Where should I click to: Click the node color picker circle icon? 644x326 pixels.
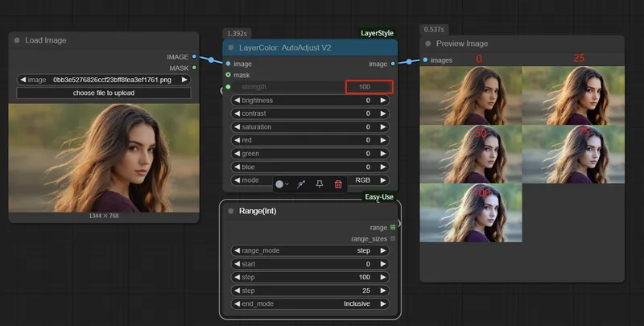pyautogui.click(x=279, y=184)
